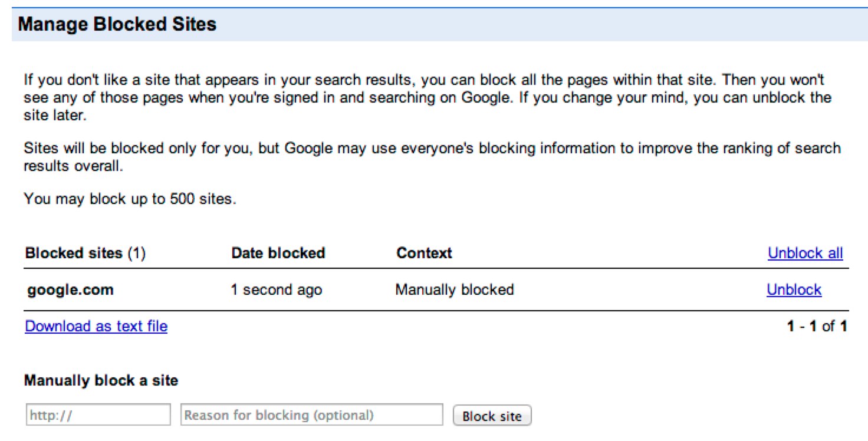The image size is (868, 441).
Task: Select the google.com blocked entry
Action: [70, 290]
